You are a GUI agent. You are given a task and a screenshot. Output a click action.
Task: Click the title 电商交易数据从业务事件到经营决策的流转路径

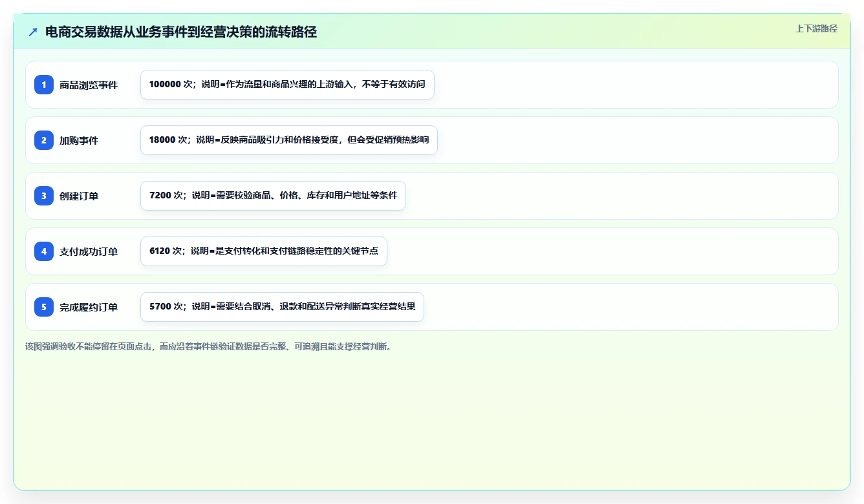181,32
